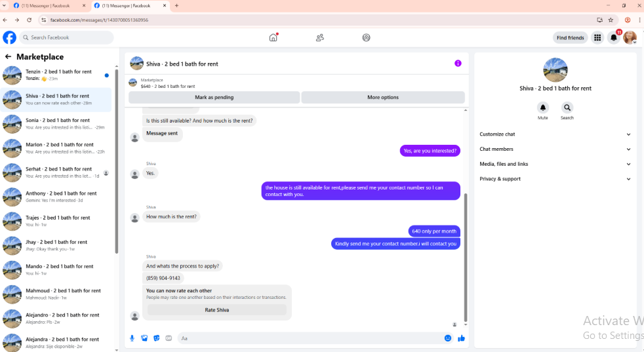View site information icon in address bar
The width and height of the screenshot is (644, 352).
pos(43,20)
